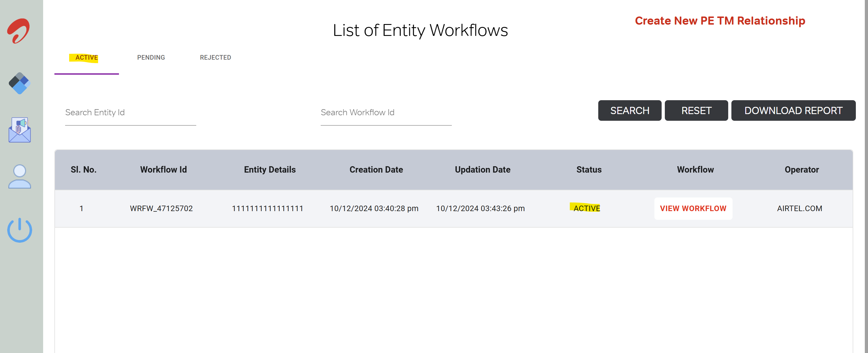Screen dimensions: 868x353
Task: Click the ACTIVE status cell in the row
Action: pos(587,208)
